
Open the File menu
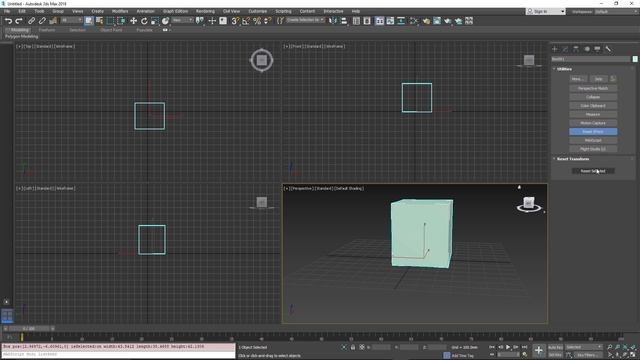(x=7, y=11)
